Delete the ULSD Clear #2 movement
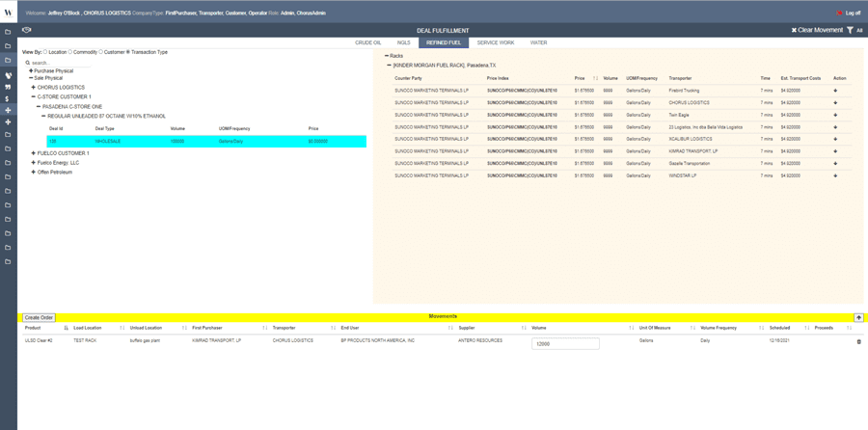The width and height of the screenshot is (868, 430). click(x=858, y=341)
